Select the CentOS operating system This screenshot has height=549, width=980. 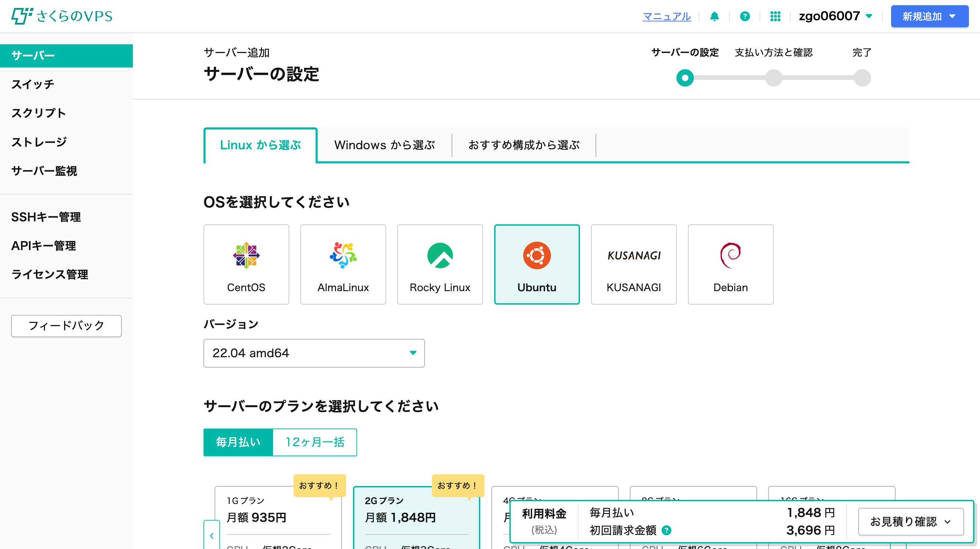[246, 264]
